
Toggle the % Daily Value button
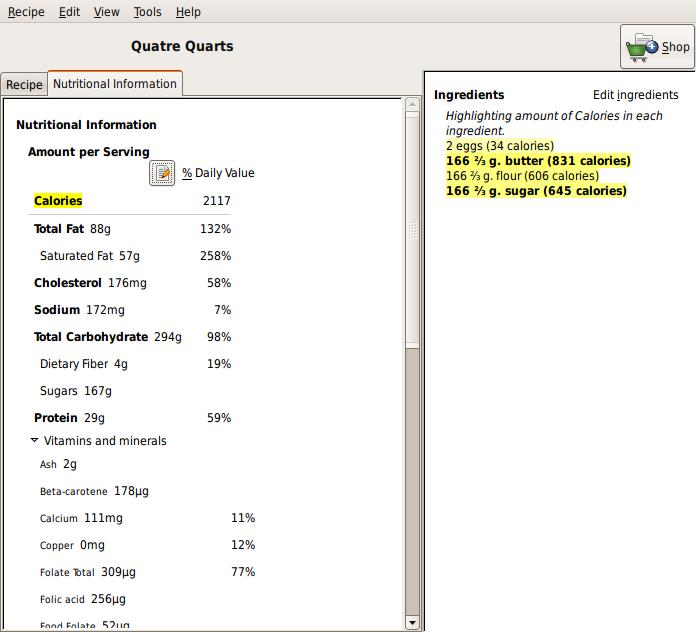[x=218, y=173]
